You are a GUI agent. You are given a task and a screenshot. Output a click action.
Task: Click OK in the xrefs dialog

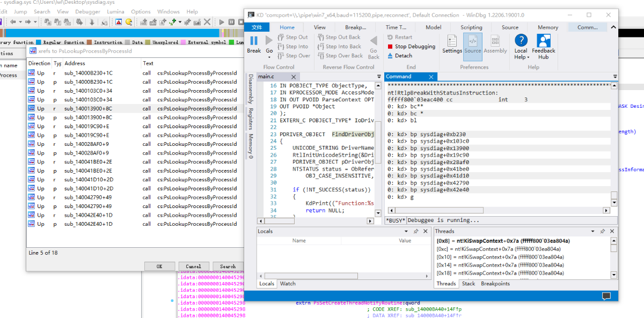[x=159, y=266]
